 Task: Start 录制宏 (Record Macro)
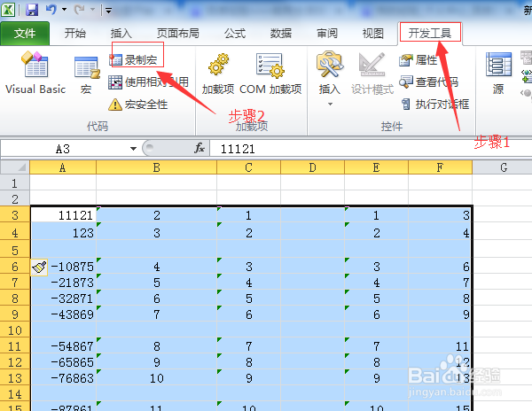click(x=134, y=60)
